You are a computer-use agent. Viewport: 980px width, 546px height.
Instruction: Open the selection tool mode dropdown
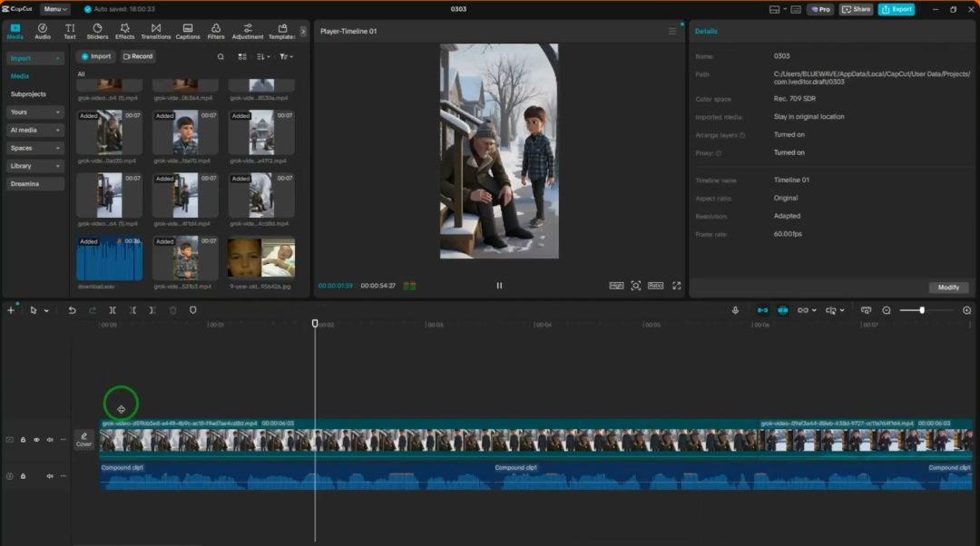(46, 311)
